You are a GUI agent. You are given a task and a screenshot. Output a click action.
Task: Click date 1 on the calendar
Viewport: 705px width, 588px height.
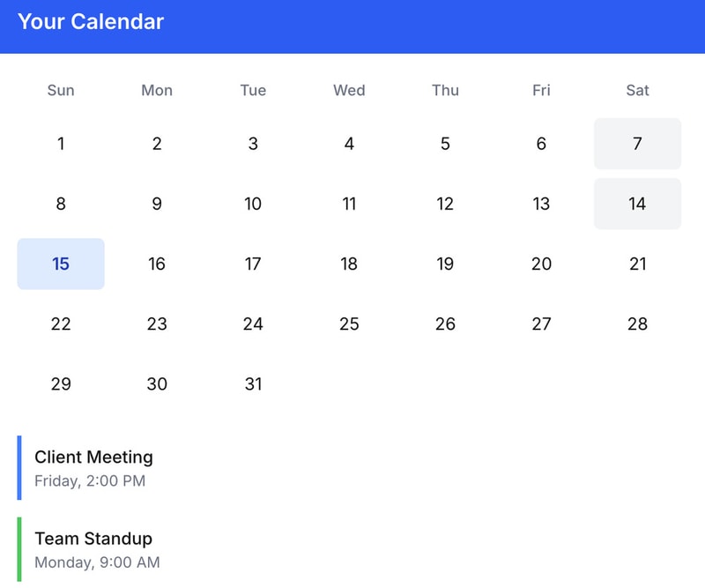click(61, 144)
